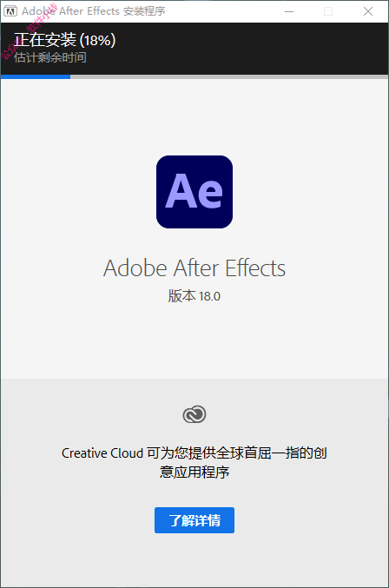
Task: Select the 正在安装 status heading
Action: pos(45,40)
